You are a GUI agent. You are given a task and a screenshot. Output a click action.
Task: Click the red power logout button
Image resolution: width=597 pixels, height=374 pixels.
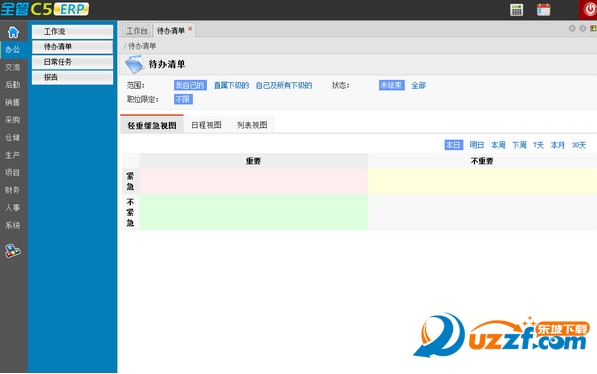tap(589, 10)
